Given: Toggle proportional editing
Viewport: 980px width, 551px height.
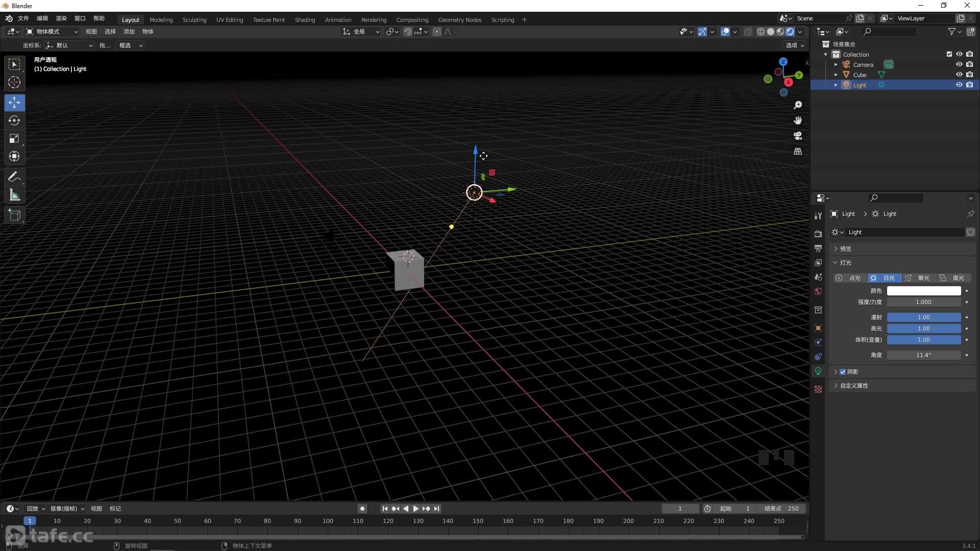Looking at the screenshot, I should [437, 32].
